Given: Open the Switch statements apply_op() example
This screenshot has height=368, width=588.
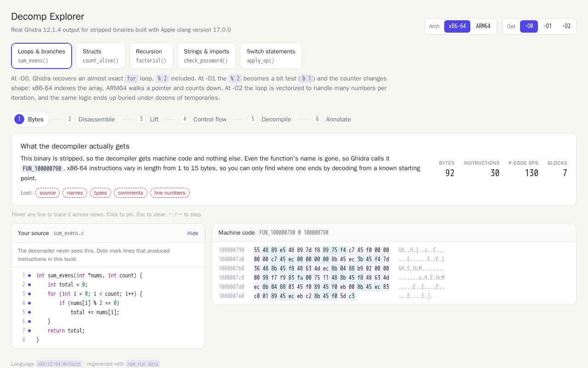Looking at the screenshot, I should (271, 56).
